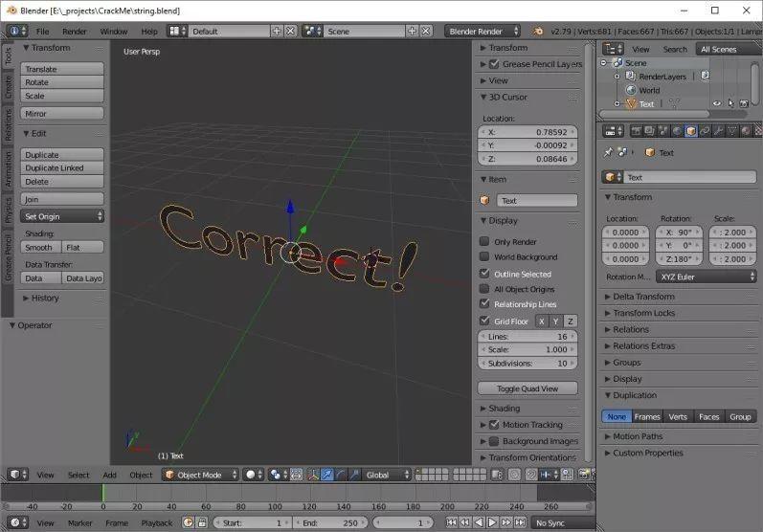Viewport: 763px width, 532px height.
Task: Disable the Outline Selected checkbox
Action: [484, 274]
